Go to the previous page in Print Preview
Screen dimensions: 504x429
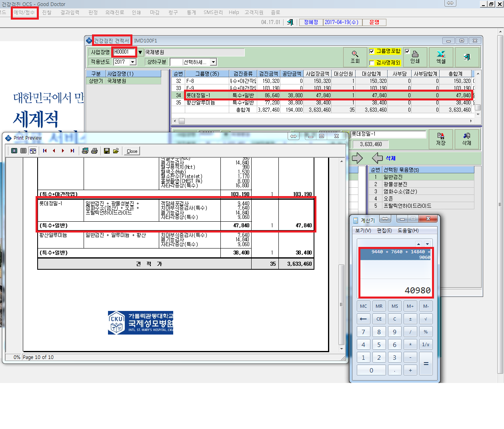[54, 151]
